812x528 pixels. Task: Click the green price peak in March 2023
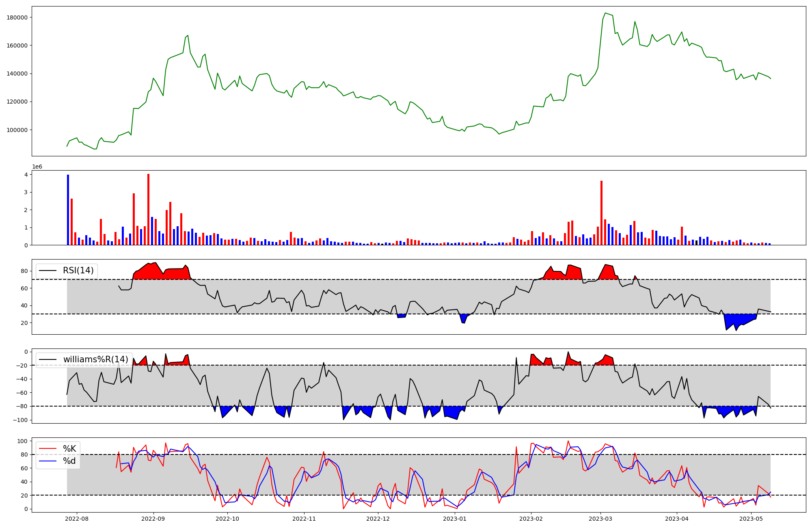pos(605,13)
